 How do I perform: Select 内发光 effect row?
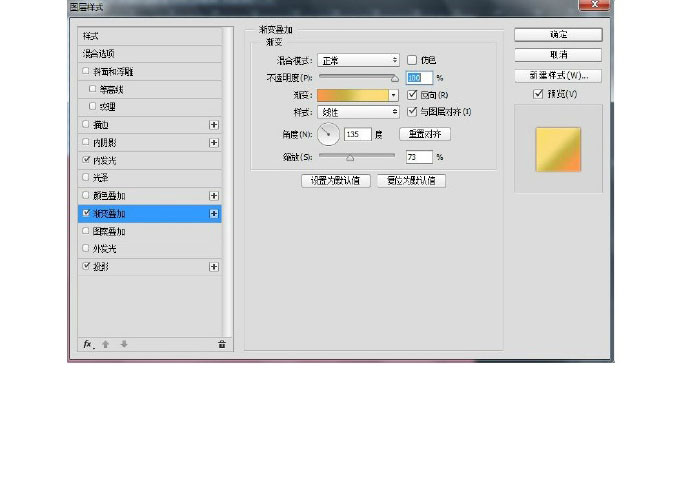coord(150,161)
